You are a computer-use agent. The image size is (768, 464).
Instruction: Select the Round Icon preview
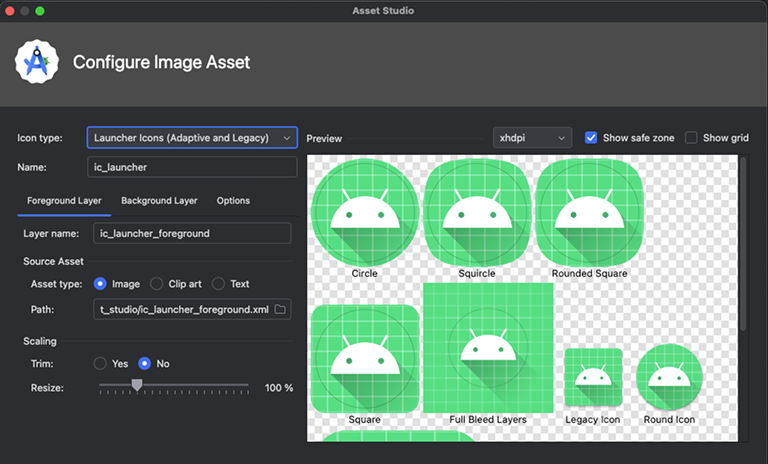669,376
